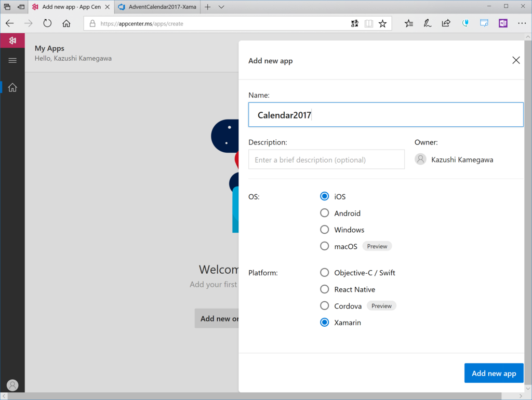
Task: Close the Add new app panel
Action: click(516, 60)
